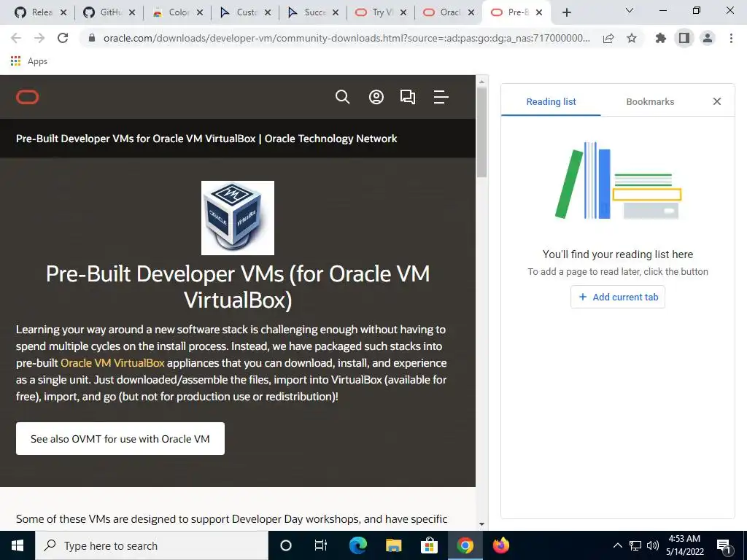The image size is (747, 560).
Task: Open Chrome three-dot menu
Action: point(731,38)
